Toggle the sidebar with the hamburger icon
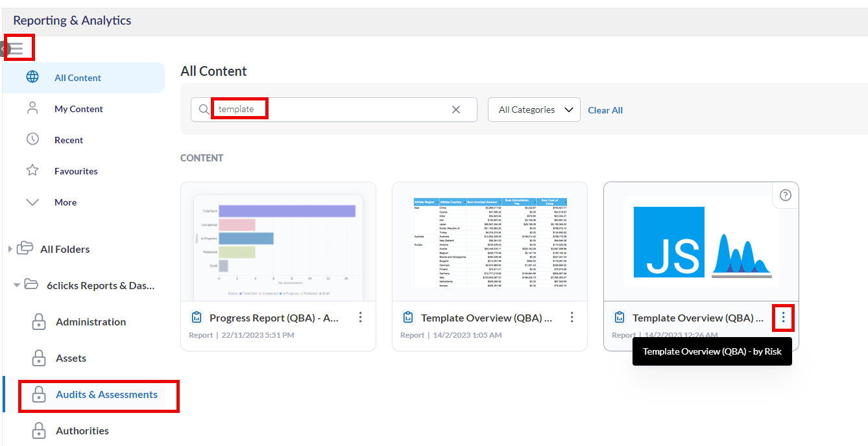 click(19, 47)
